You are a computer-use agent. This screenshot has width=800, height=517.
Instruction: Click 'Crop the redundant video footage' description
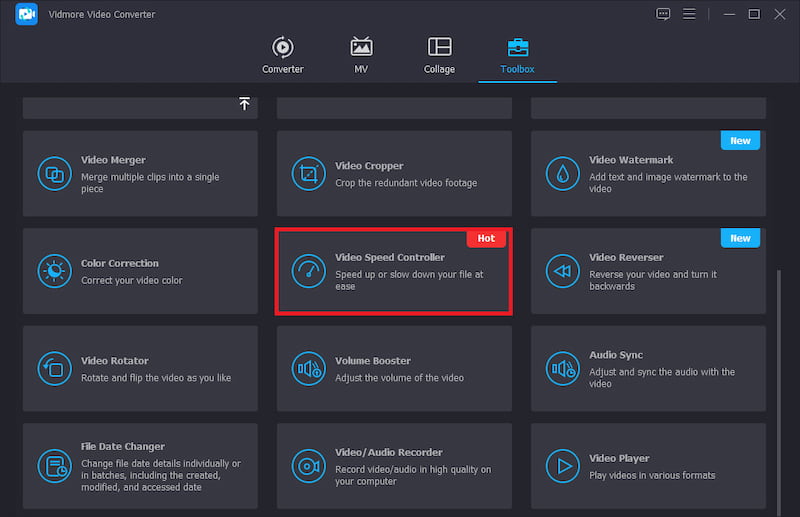(x=406, y=183)
